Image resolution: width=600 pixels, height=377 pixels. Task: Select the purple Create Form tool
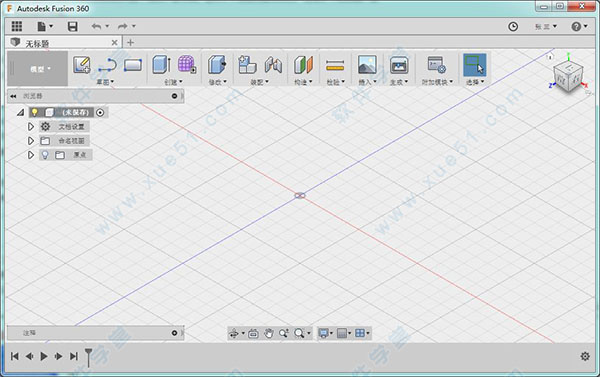point(187,64)
